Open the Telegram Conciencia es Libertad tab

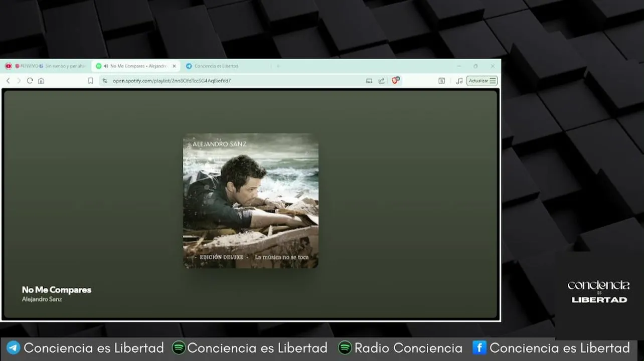(x=226, y=66)
